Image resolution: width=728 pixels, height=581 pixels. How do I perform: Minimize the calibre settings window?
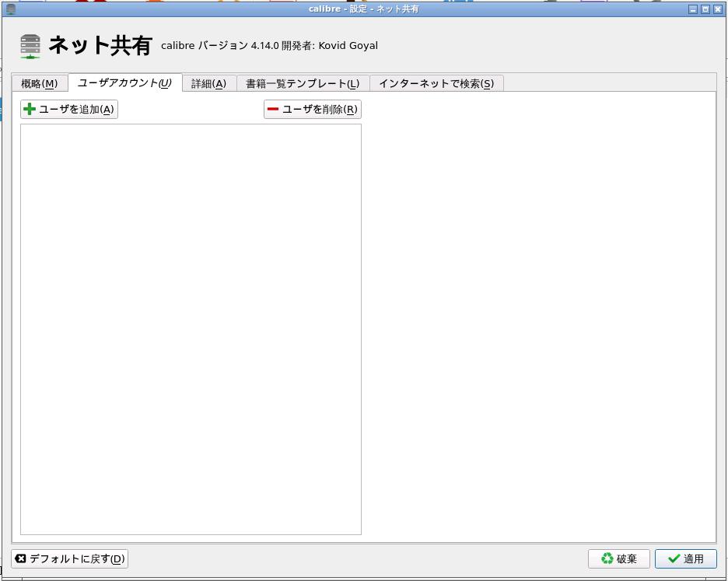[x=693, y=9]
